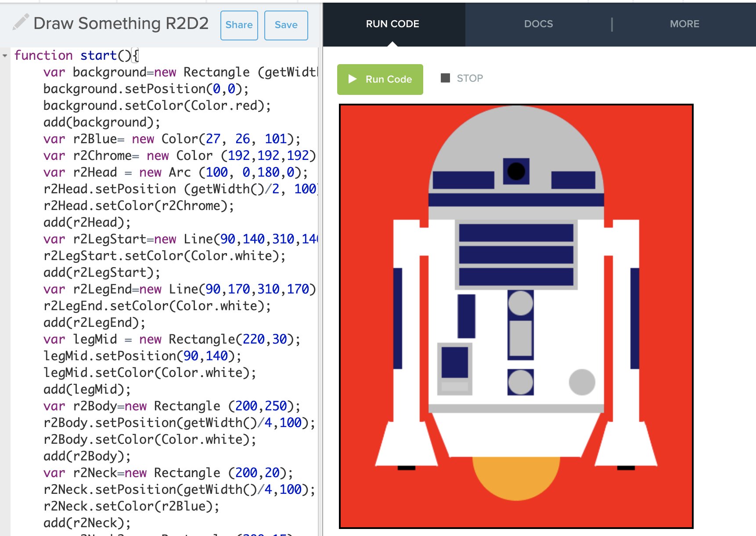Click the line 'add(r2Body);'
The image size is (756, 536).
[87, 456]
